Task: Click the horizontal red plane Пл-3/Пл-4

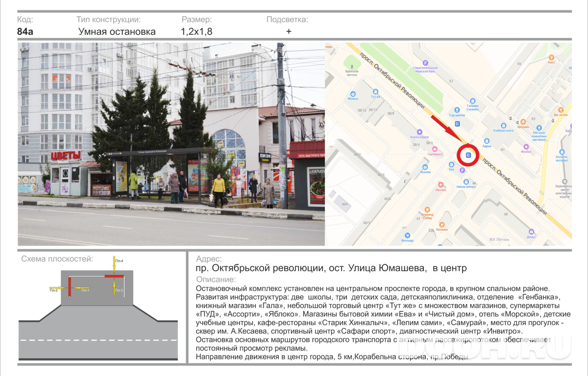Action: coord(114,277)
